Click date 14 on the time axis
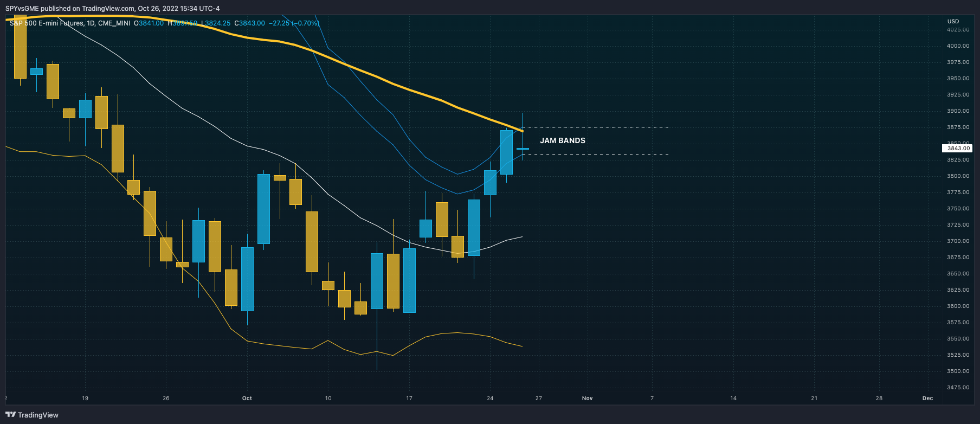The height and width of the screenshot is (424, 980). pos(733,399)
